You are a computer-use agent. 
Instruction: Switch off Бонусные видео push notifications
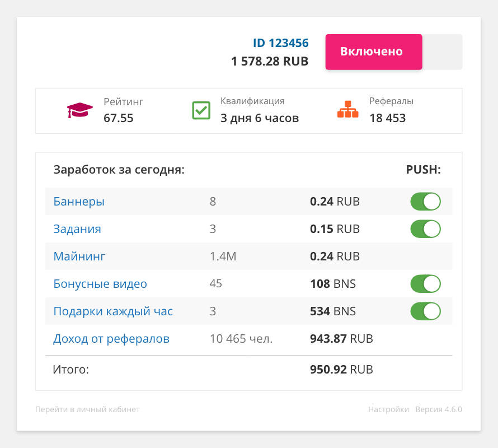425,283
